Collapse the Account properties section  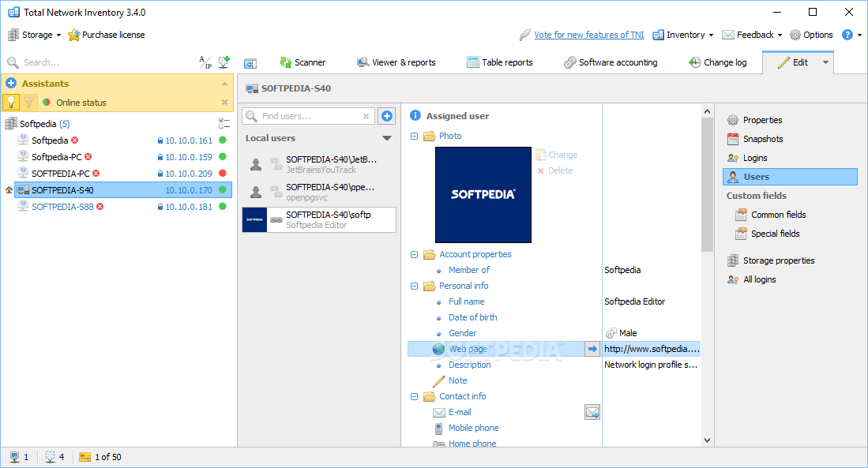click(414, 254)
